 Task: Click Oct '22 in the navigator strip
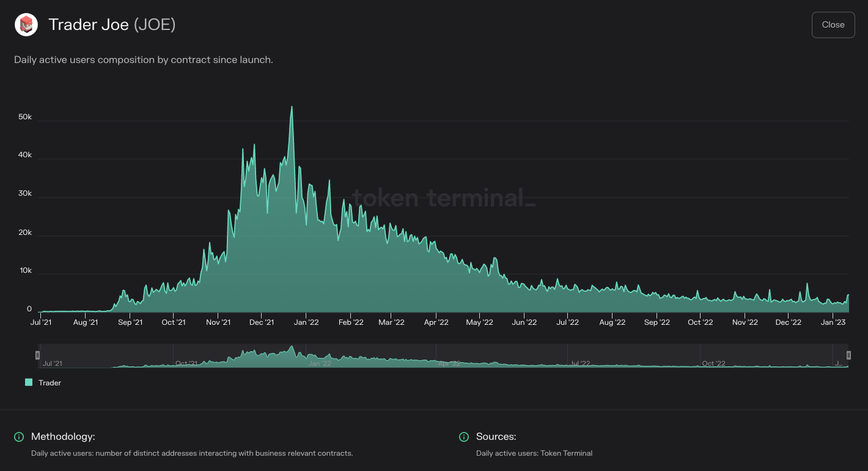pyautogui.click(x=715, y=363)
